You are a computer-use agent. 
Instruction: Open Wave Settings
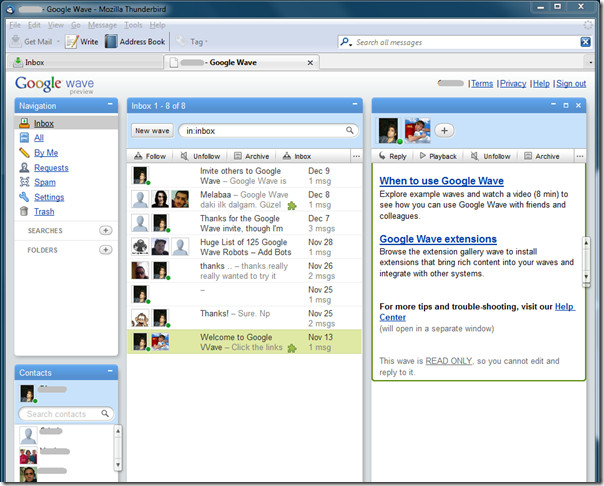[49, 197]
